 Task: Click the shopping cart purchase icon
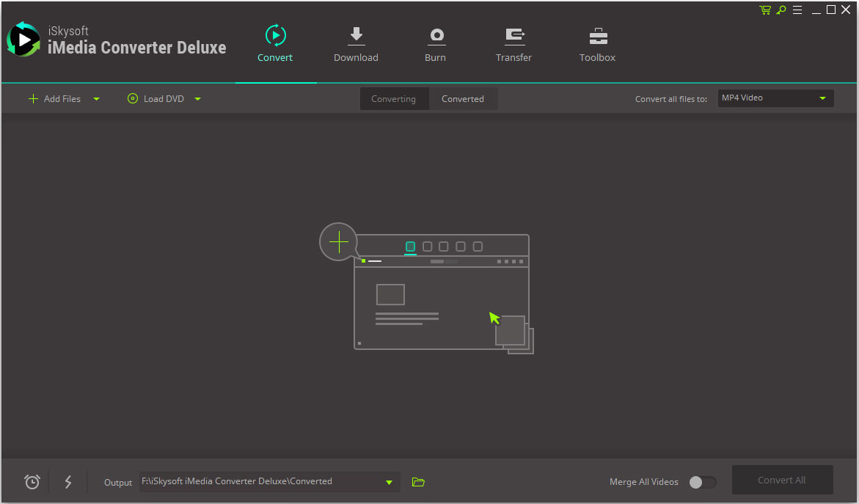(765, 10)
